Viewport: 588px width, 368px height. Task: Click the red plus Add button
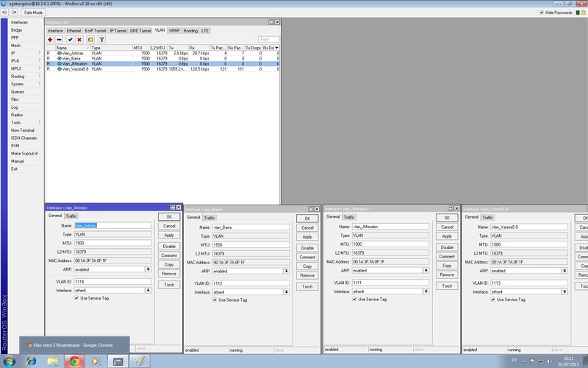(50, 40)
